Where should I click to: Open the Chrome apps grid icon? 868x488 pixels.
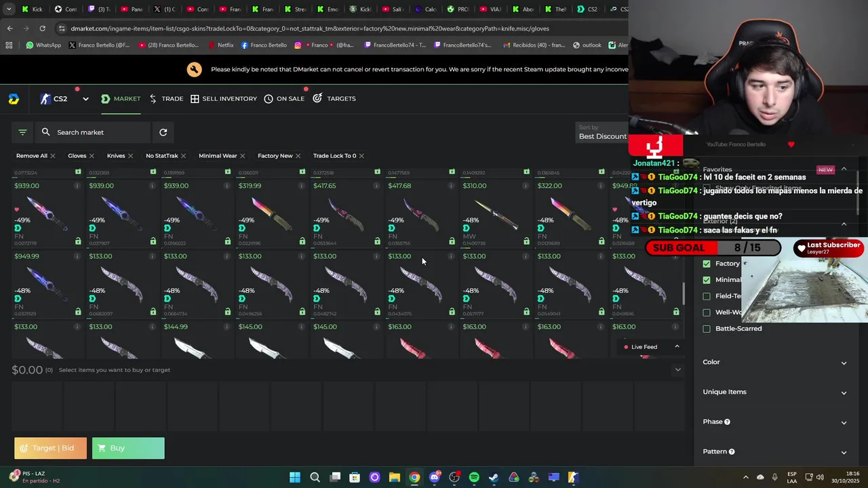coord(9,45)
